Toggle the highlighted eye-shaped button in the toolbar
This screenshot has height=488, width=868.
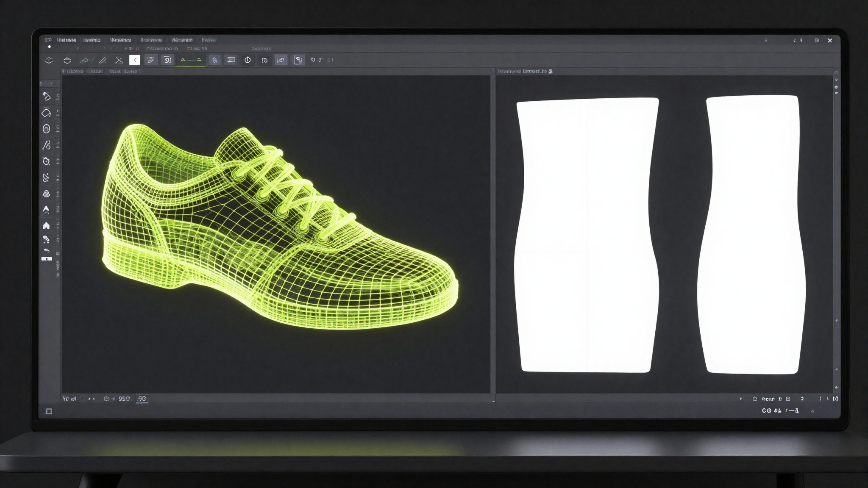[x=281, y=60]
